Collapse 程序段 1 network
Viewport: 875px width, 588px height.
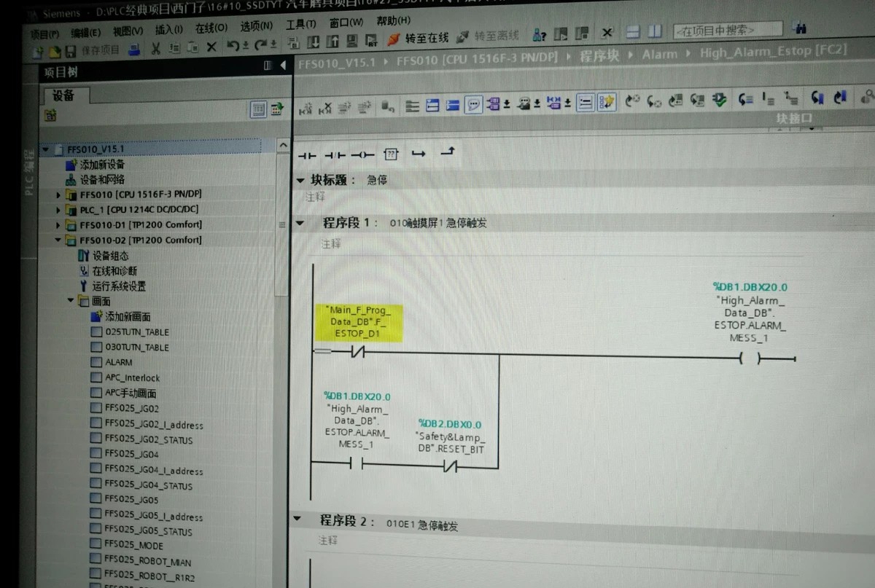(299, 224)
